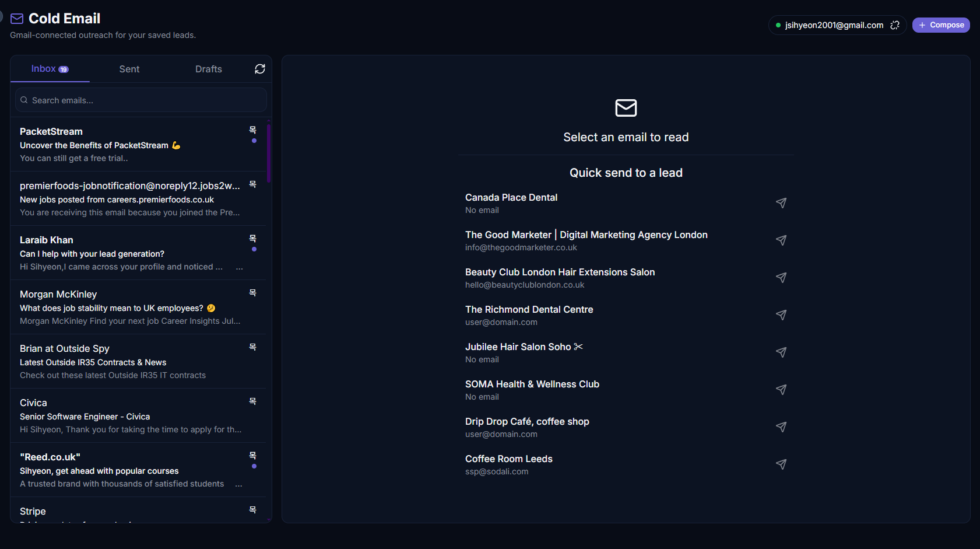This screenshot has height=549, width=980.
Task: Compose a new email
Action: click(x=941, y=25)
